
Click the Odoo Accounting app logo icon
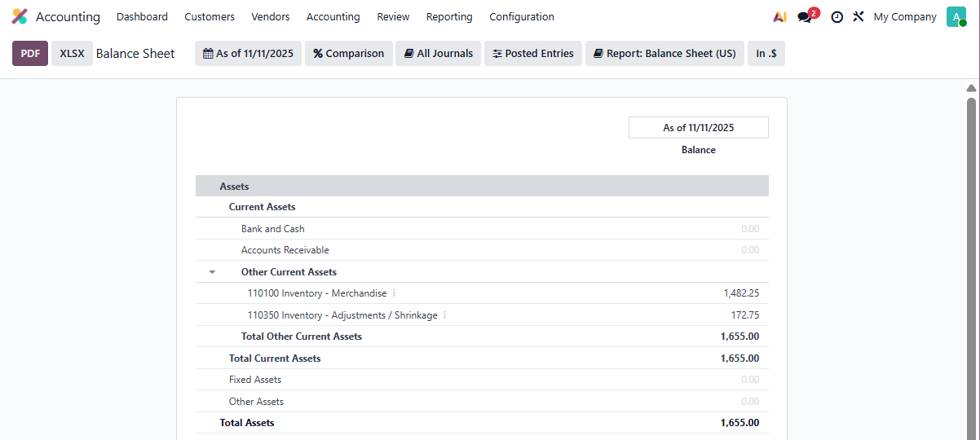[x=20, y=16]
